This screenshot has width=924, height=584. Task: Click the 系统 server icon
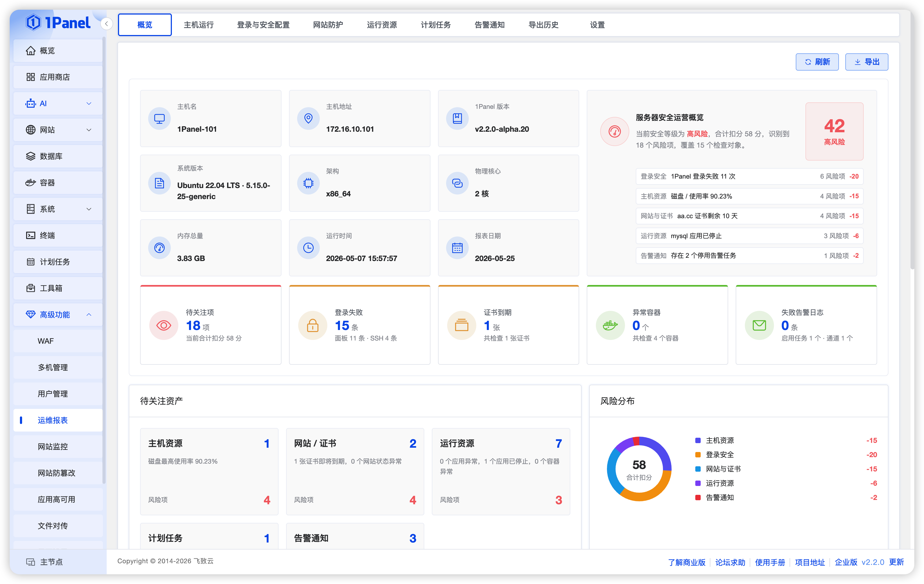click(31, 209)
